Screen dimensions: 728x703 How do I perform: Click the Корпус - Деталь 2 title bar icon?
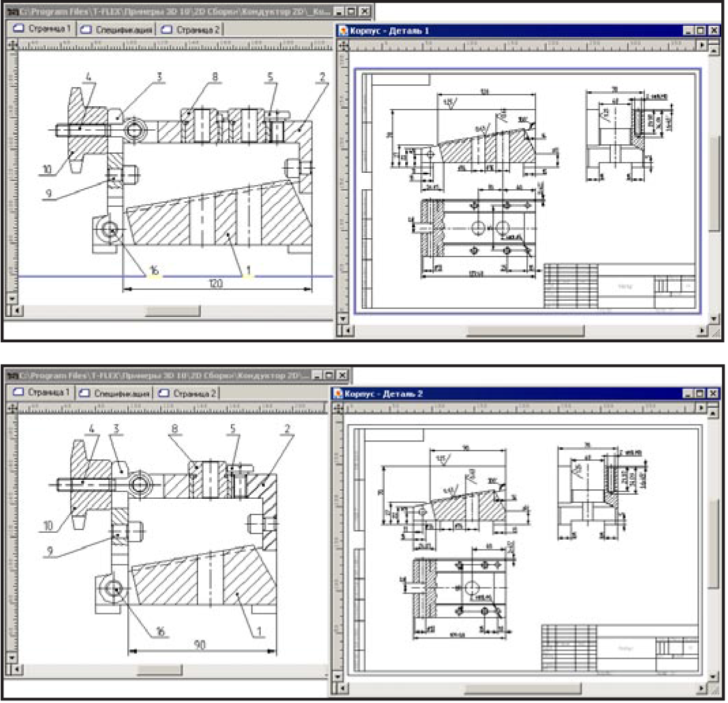pos(336,393)
